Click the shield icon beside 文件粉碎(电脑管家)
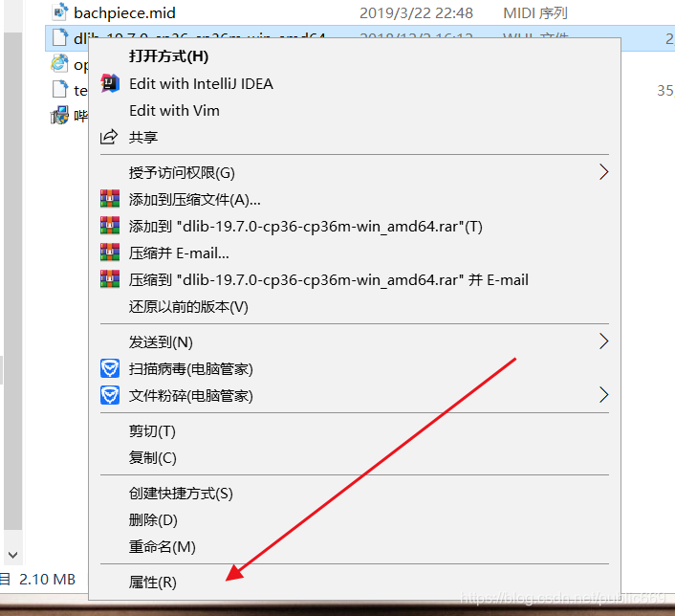675x616 pixels. (110, 395)
